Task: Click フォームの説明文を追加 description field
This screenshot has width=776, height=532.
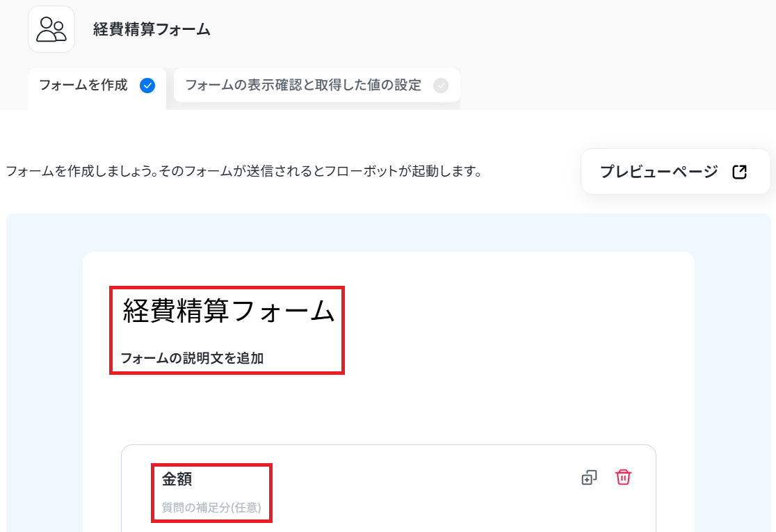Action: (192, 358)
